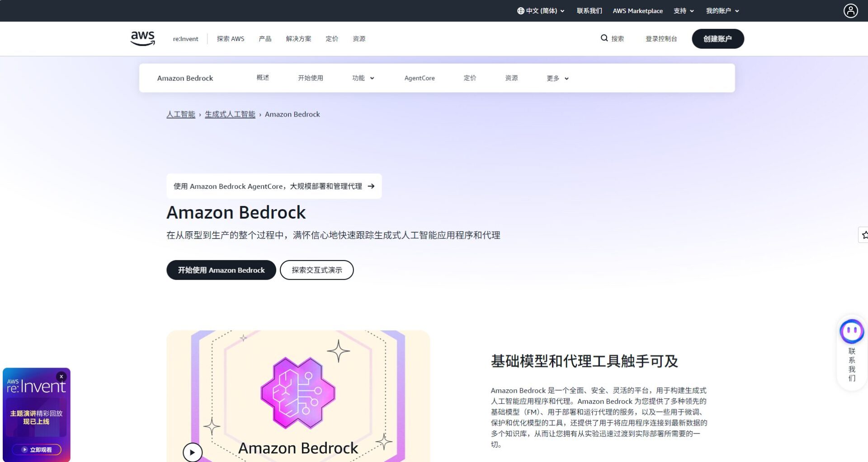Open the account profile icon top right
The width and height of the screenshot is (868, 462).
[851, 10]
